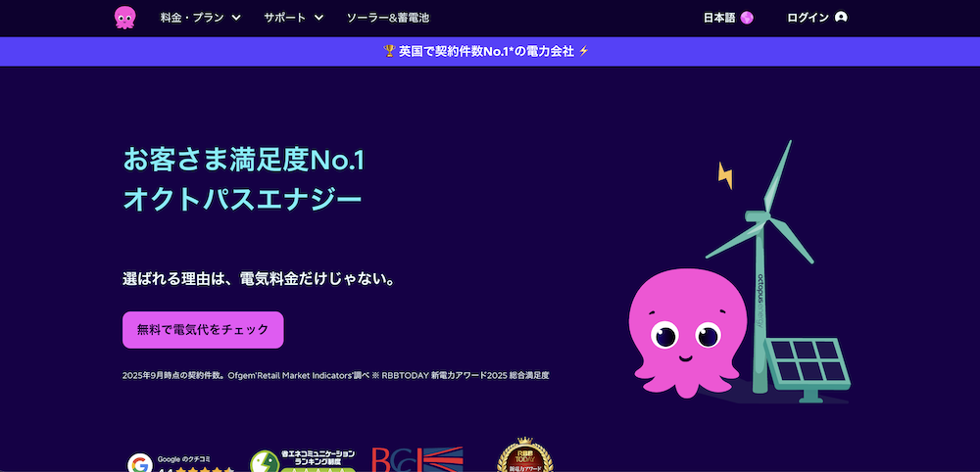The image size is (980, 472).
Task: Click 無料で電気代をチェック button
Action: click(x=203, y=330)
